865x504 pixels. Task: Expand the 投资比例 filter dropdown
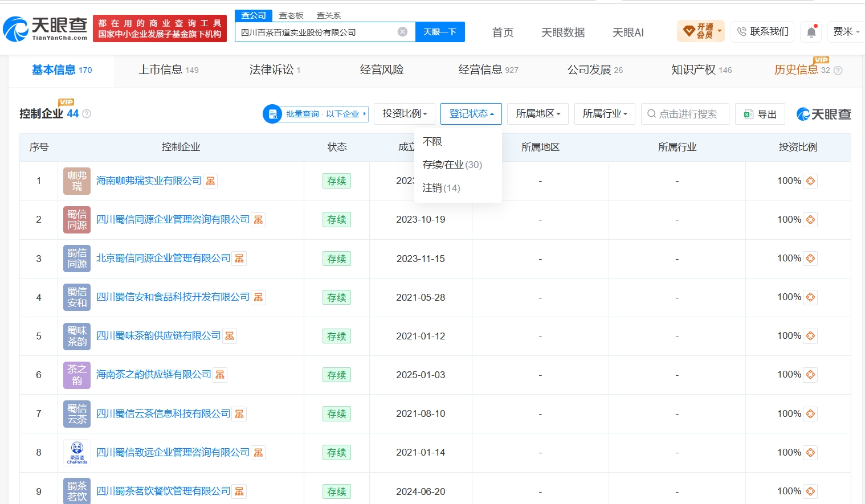[405, 114]
